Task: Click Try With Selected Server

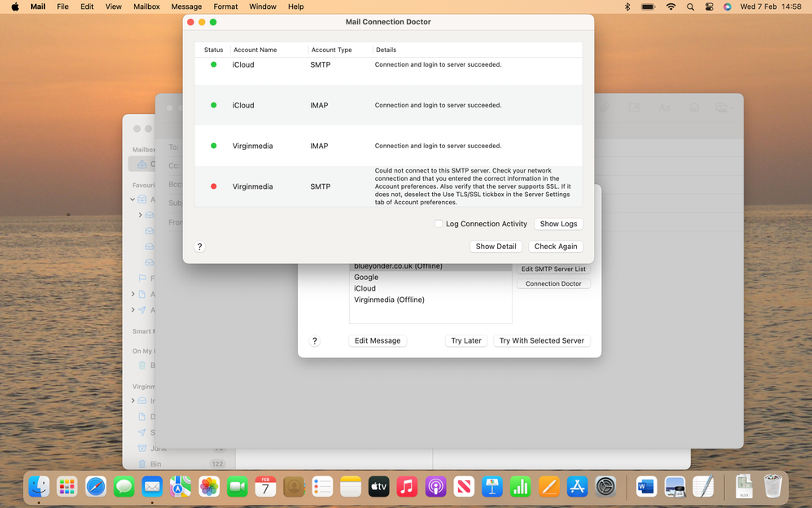Action: tap(542, 340)
